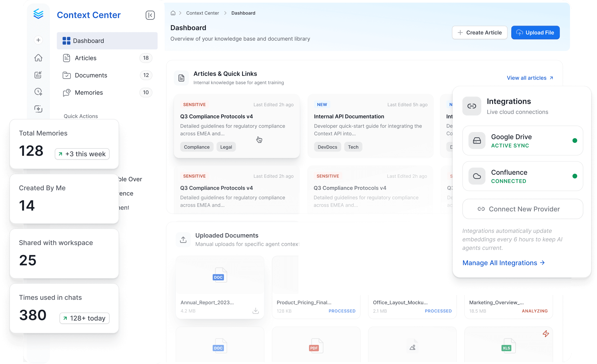
Task: Click the NEW badge on Internal API Documentation
Action: point(322,105)
